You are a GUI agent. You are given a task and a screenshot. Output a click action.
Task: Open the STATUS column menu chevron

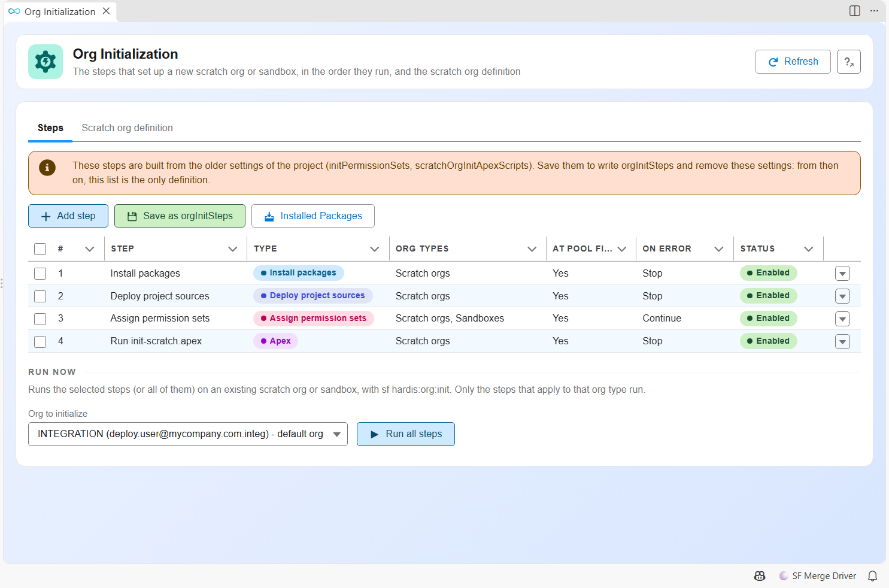tap(809, 249)
